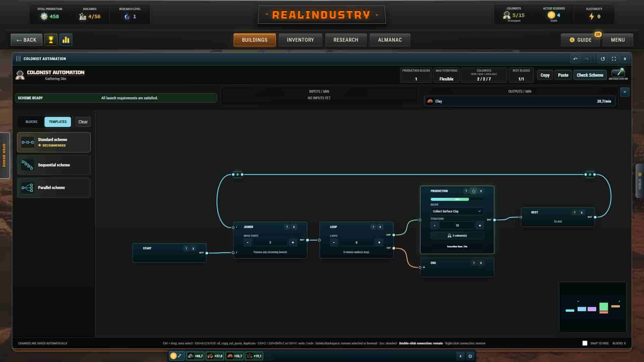The height and width of the screenshot is (362, 644).
Task: Remove the End block
Action: click(481, 263)
